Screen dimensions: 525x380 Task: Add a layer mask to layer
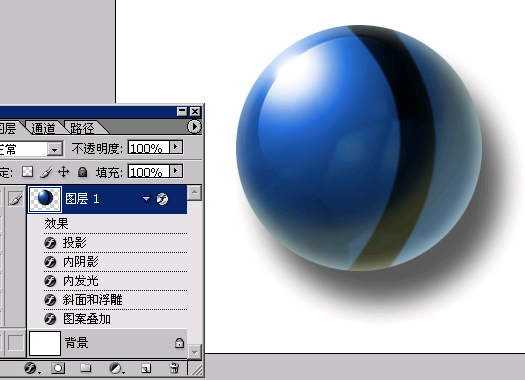tap(58, 368)
